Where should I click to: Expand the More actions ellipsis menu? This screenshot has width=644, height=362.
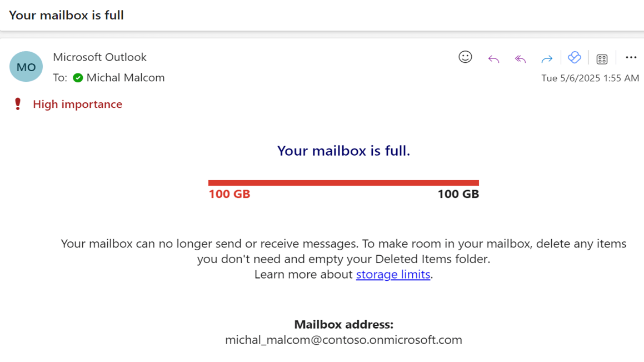pyautogui.click(x=631, y=57)
